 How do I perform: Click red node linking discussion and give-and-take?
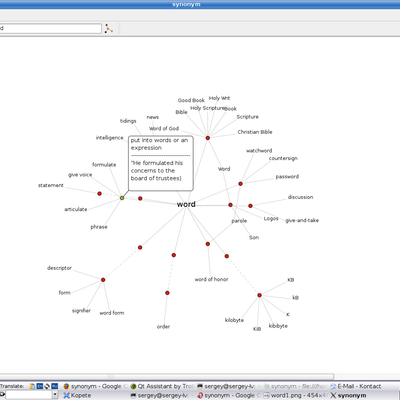click(250, 206)
